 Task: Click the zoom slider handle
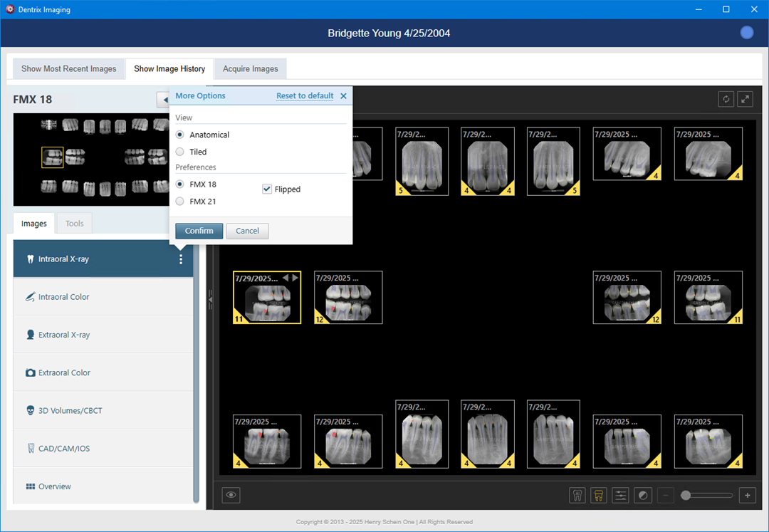pyautogui.click(x=686, y=495)
